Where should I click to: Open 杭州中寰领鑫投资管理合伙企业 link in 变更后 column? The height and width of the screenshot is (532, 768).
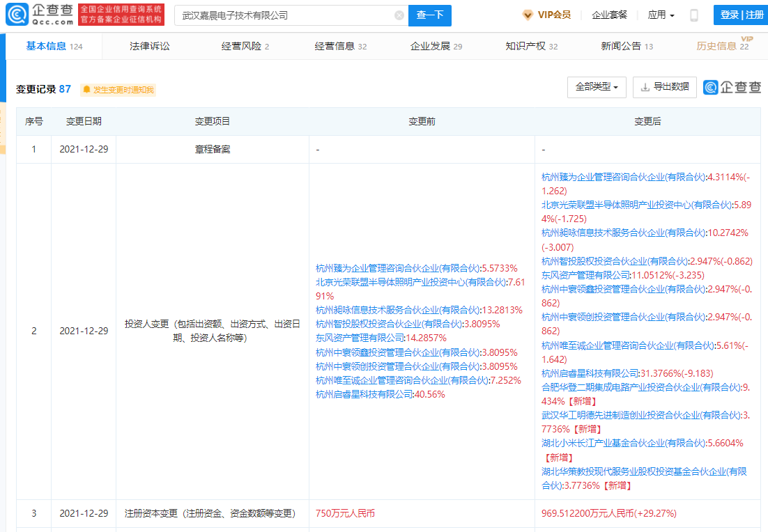coord(624,289)
